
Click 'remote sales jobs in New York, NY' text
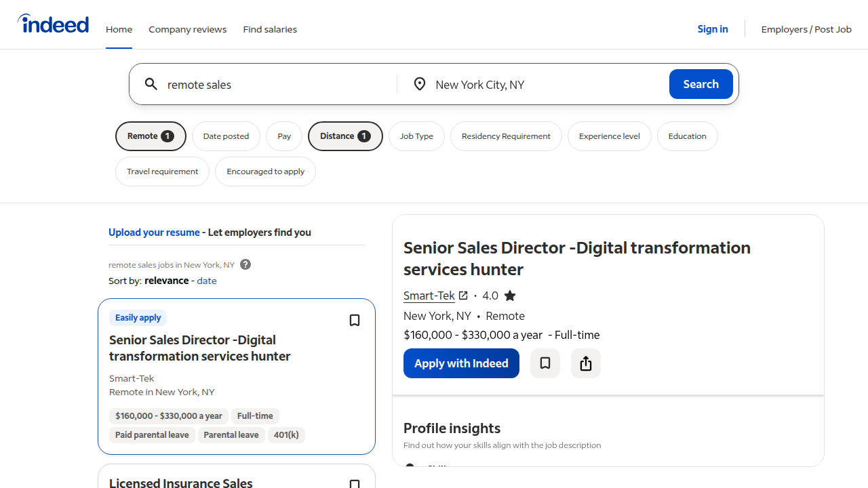[x=172, y=265]
